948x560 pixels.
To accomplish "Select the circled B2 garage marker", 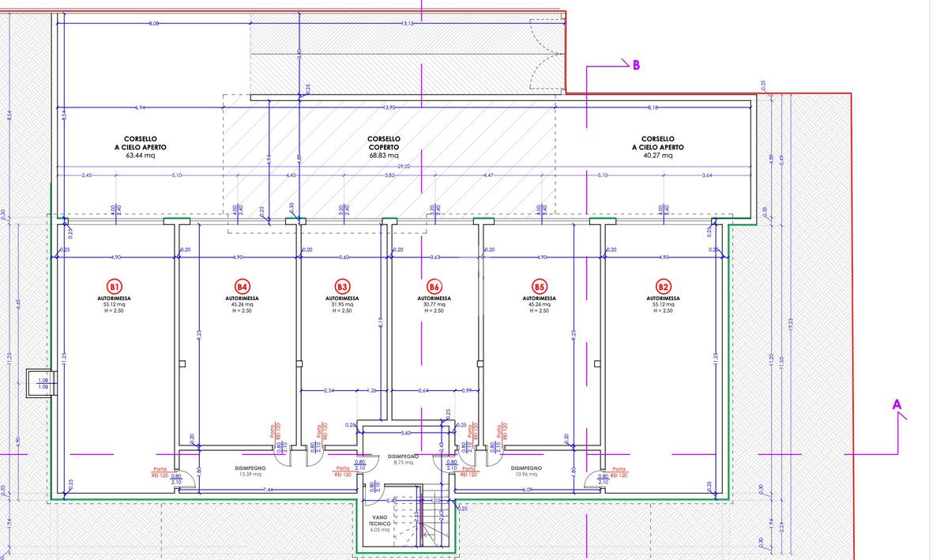I will pyautogui.click(x=664, y=286).
